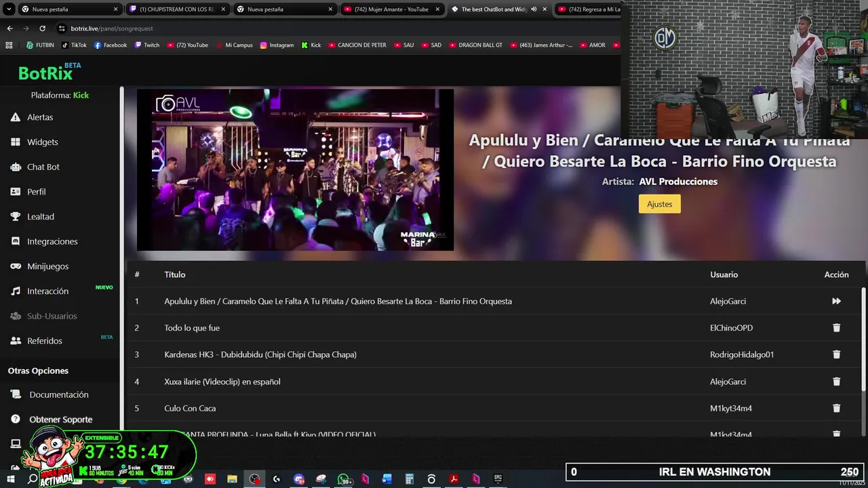Click the yellow Ajustes button
Screen dimensions: 868x488
[x=659, y=204]
